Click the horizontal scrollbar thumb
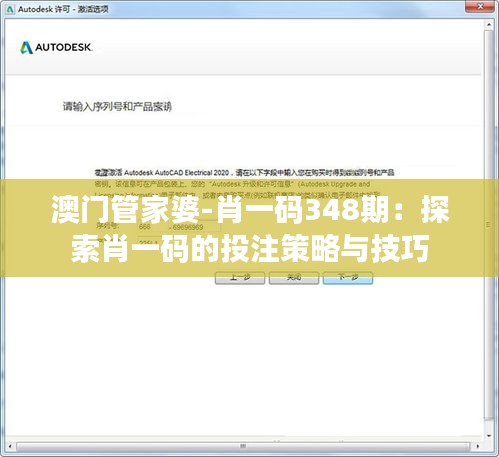Screen dimensions: 499x457 pos(243,446)
